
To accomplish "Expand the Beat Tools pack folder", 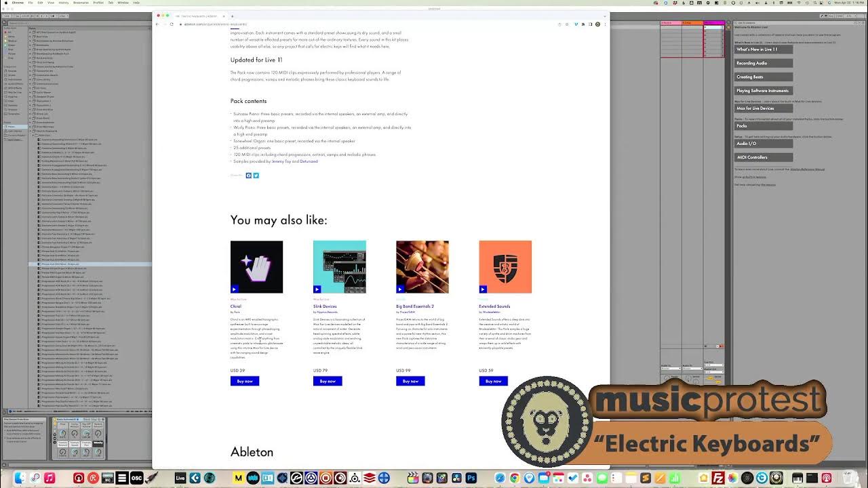I will (30, 37).
